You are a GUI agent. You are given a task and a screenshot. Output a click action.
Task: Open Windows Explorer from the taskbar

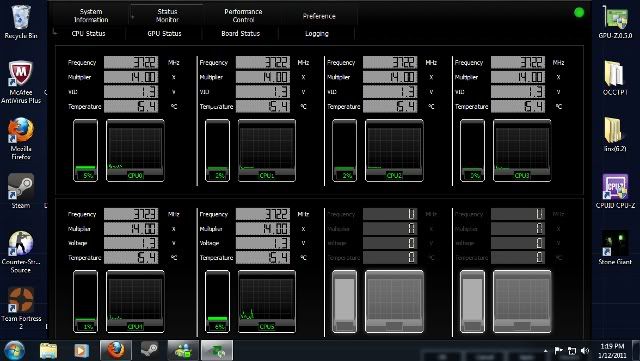point(49,351)
